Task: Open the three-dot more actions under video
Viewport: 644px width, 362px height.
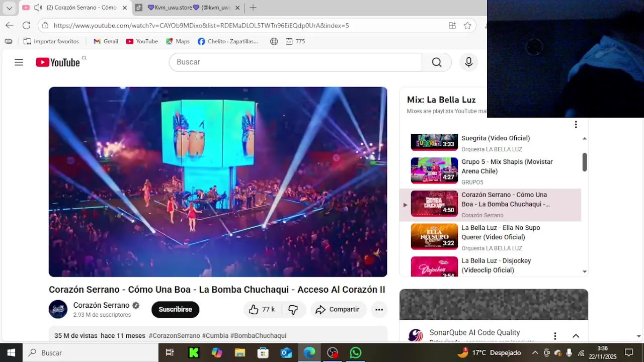Action: tap(379, 309)
